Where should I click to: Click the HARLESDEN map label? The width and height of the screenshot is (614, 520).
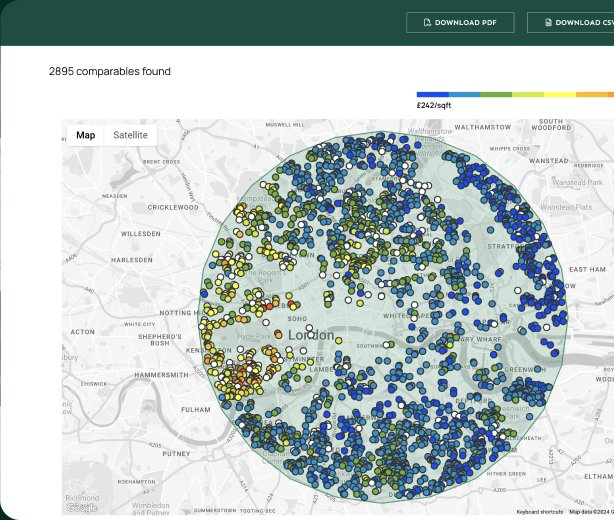tap(132, 260)
